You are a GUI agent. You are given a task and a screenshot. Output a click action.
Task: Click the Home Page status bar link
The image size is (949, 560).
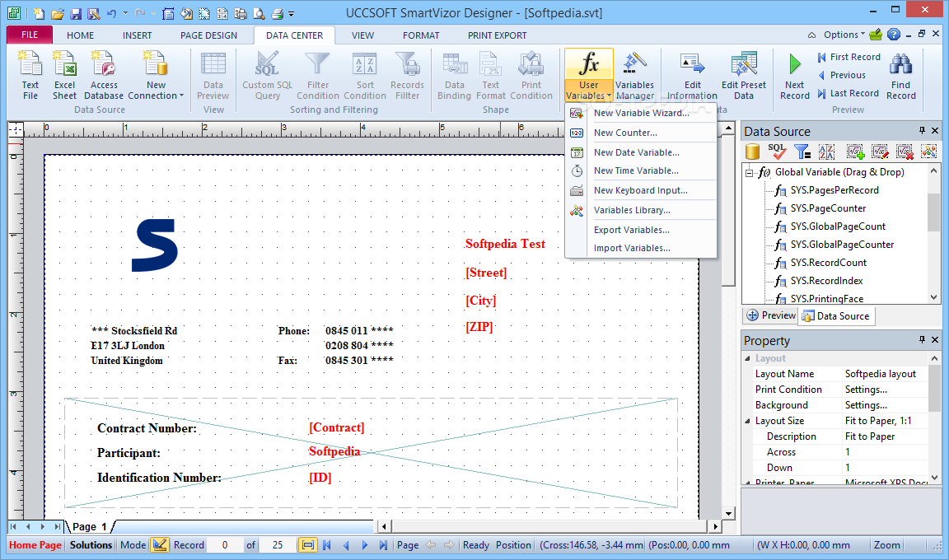click(x=35, y=545)
